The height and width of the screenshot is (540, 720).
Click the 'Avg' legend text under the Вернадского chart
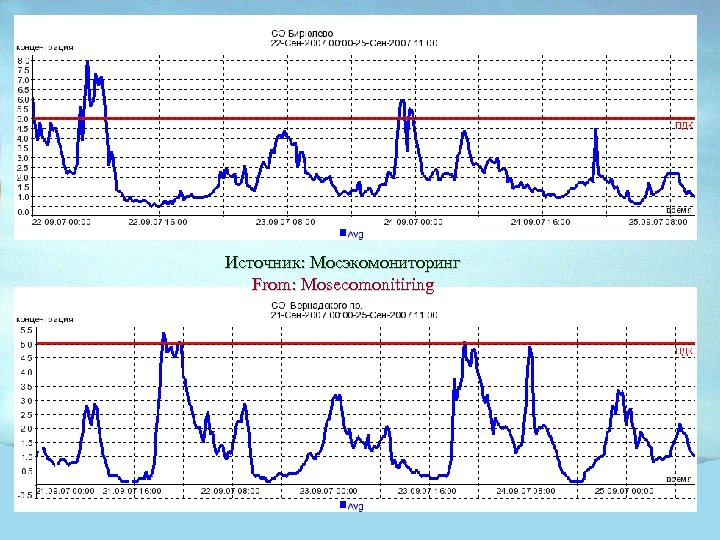[x=355, y=506]
